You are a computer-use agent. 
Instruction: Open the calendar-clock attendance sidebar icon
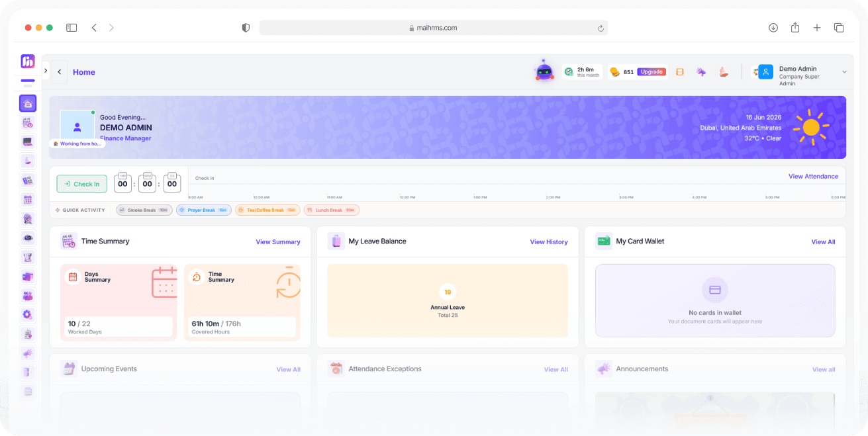click(28, 122)
